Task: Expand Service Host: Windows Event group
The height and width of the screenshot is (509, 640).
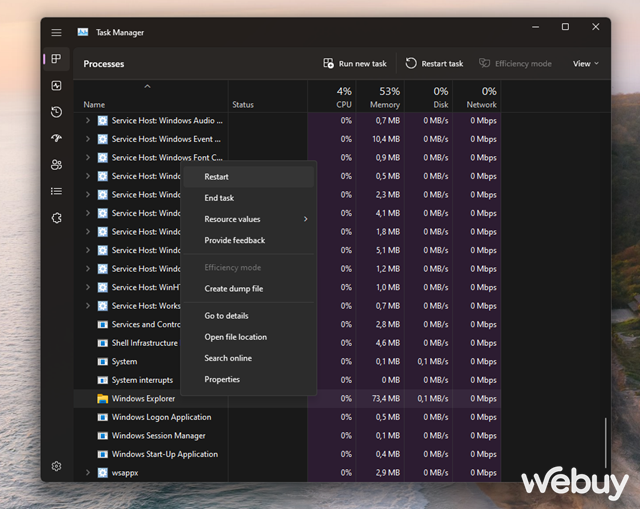Action: click(88, 139)
